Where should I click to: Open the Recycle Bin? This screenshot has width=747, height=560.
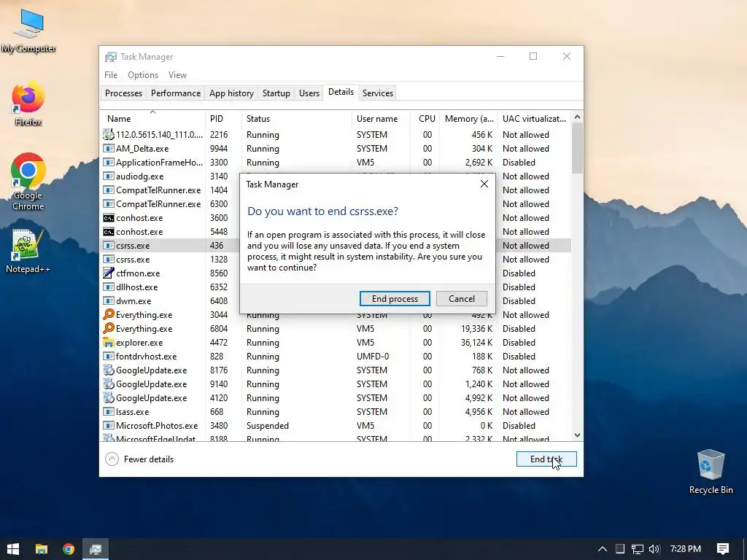(711, 472)
